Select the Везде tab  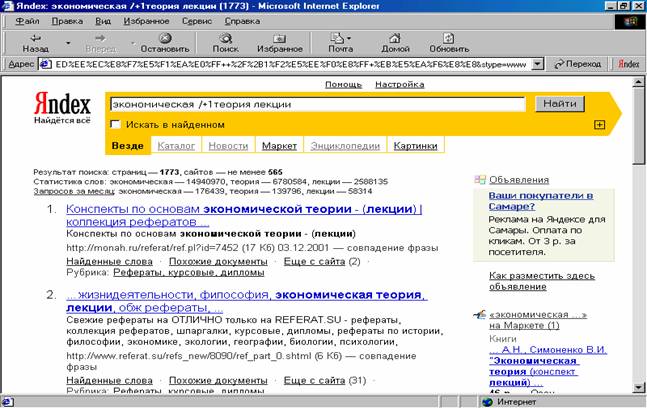(128, 146)
